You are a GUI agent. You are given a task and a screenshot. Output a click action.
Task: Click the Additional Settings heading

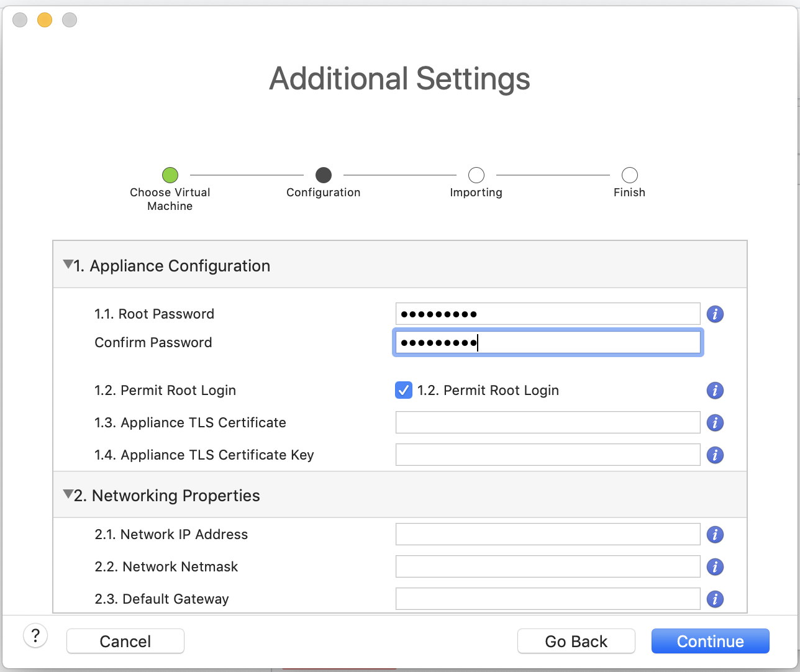point(399,79)
